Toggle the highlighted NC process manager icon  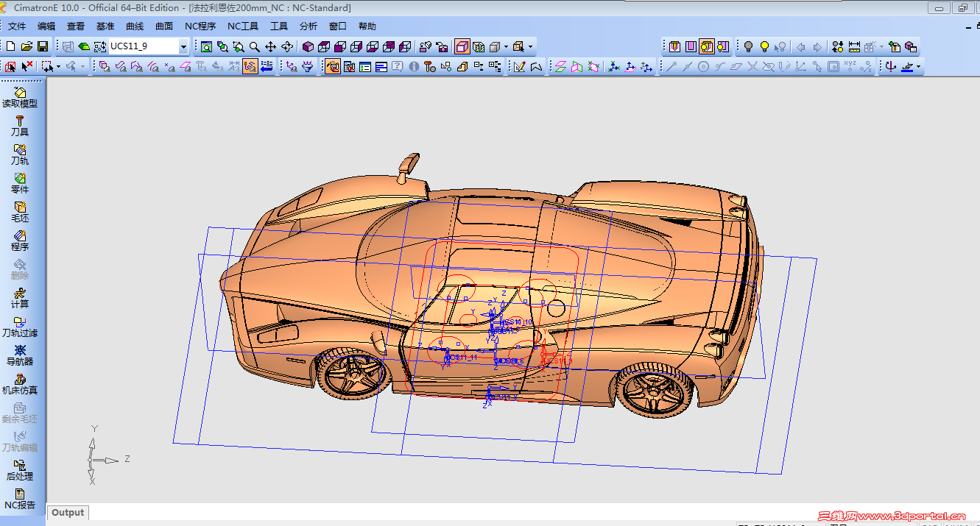[x=332, y=66]
